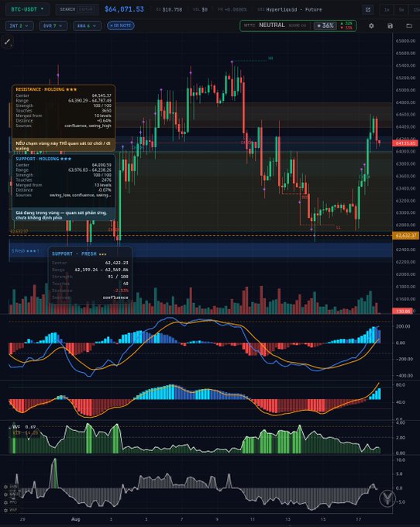Toggle the SR NOTE pill

coord(121,26)
